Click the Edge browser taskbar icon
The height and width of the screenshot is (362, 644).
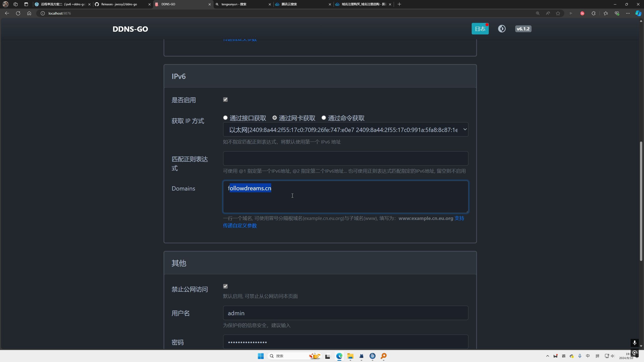(x=339, y=356)
